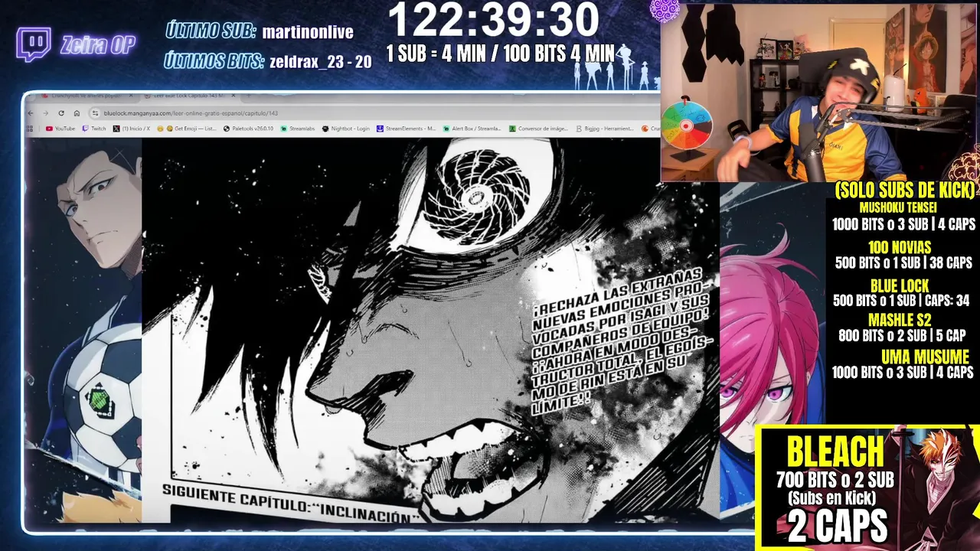Click the Twitch logo in stream overlay
The height and width of the screenshot is (551, 980).
pos(34,44)
